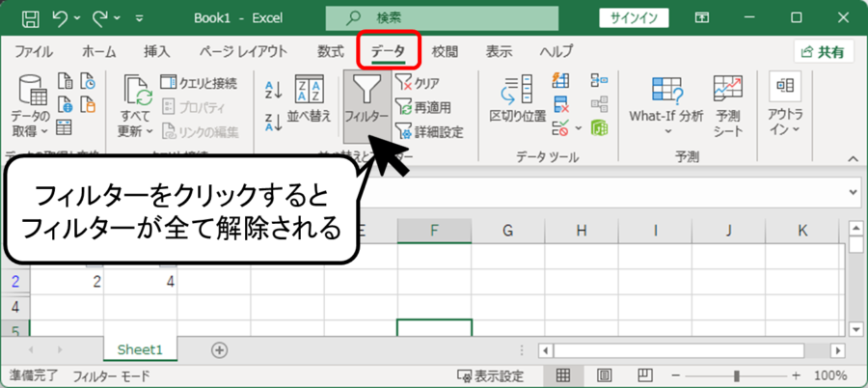868x388 pixels.
Task: Switch to the ページ レイアウト tab
Action: (244, 51)
